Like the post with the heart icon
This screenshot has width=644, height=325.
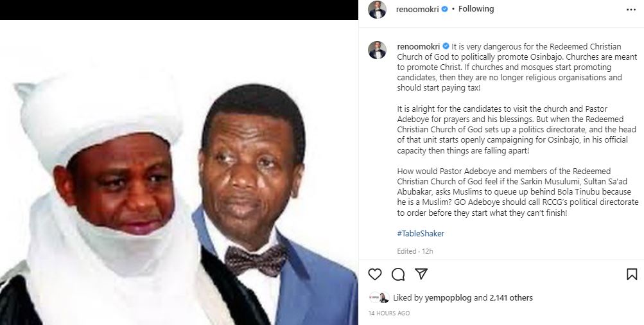click(x=375, y=274)
